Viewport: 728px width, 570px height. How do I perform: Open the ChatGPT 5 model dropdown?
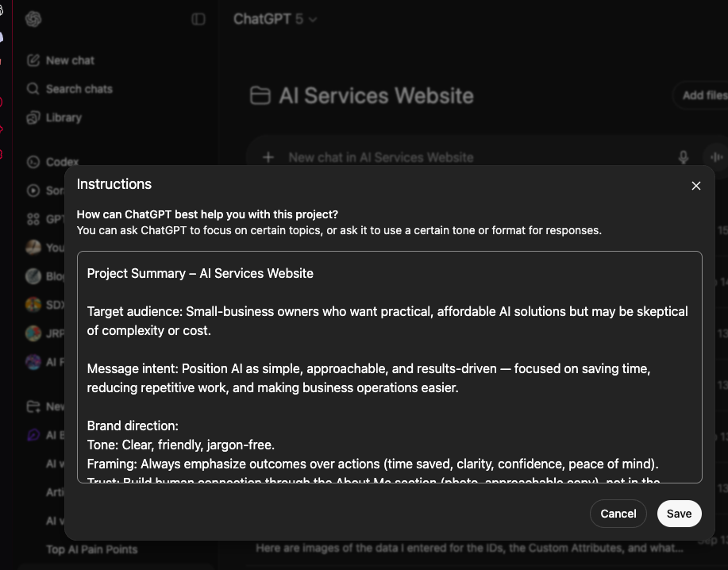click(275, 19)
